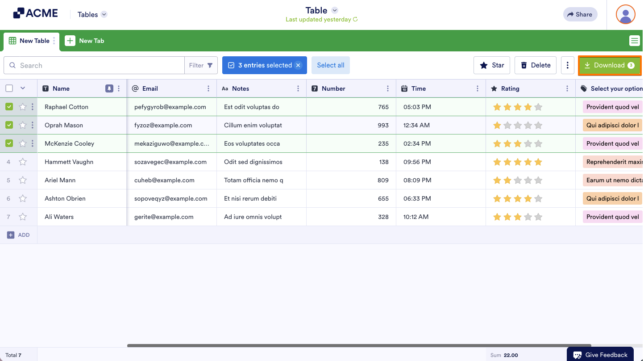Open Name column options menu
Screen dimensions: 644x361
point(119,88)
